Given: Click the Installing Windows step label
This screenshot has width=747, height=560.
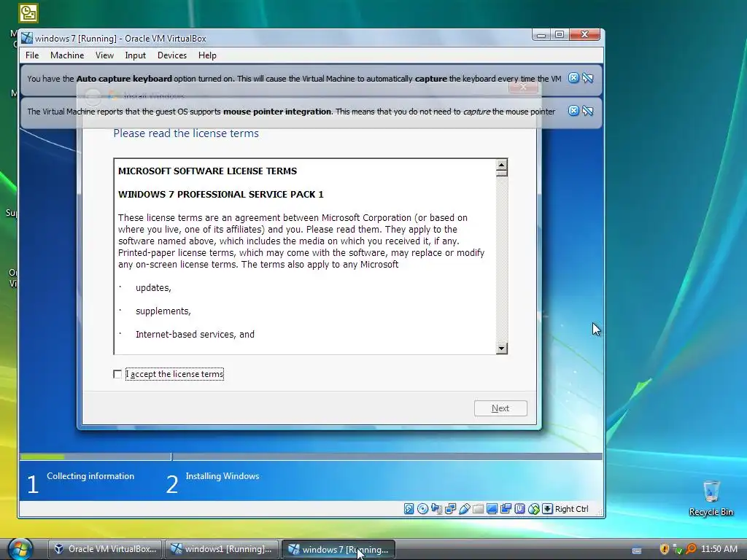Looking at the screenshot, I should pos(222,475).
